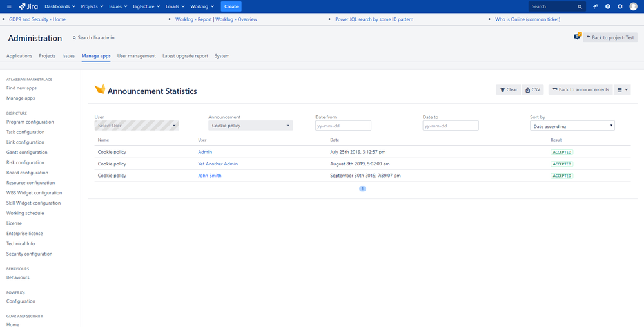Open Behaviours in sidebar
Viewport: 644px width, 327px height.
click(17, 277)
